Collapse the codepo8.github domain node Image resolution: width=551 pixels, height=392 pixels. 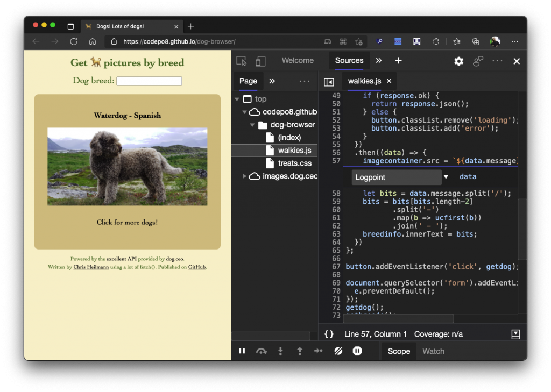click(244, 112)
